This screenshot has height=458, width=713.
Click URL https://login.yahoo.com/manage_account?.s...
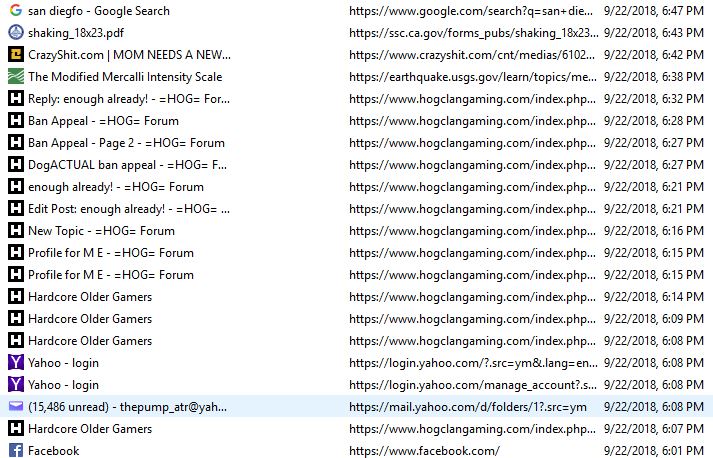pos(473,385)
